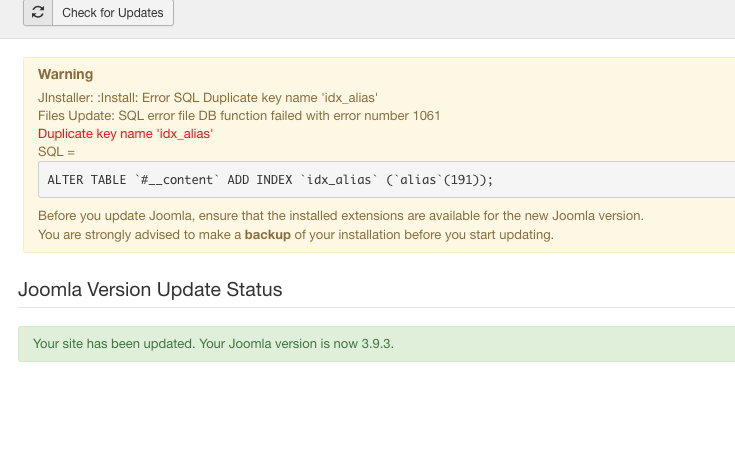Select the "JInstaller: :Install: Error SQL Duplicate key name" line

pos(208,98)
